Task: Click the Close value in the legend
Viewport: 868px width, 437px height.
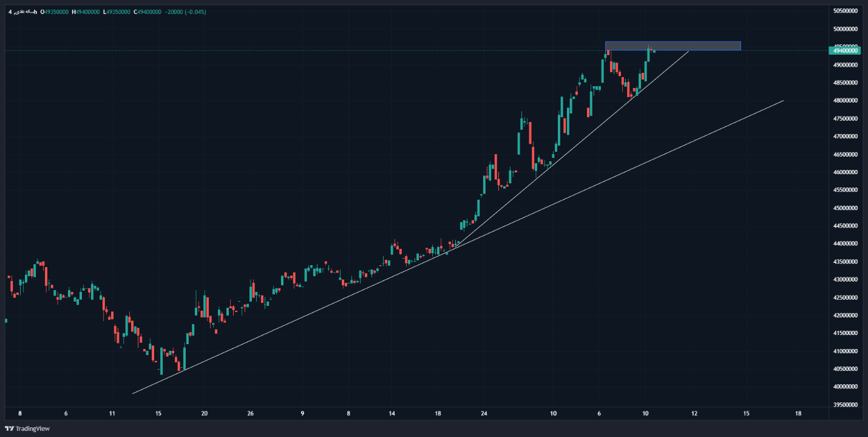Action: click(x=147, y=12)
